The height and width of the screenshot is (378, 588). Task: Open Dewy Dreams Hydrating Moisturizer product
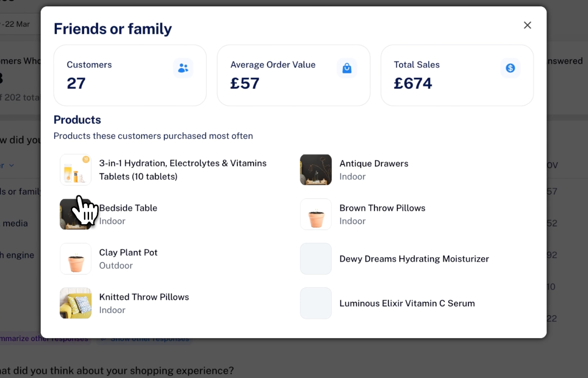pyautogui.click(x=414, y=259)
